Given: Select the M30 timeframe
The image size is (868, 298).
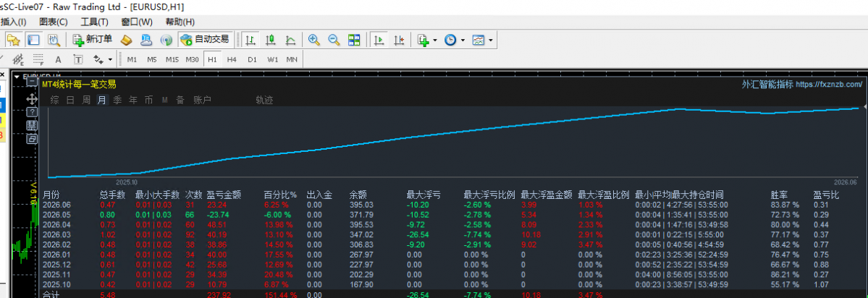Looking at the screenshot, I should pos(192,59).
